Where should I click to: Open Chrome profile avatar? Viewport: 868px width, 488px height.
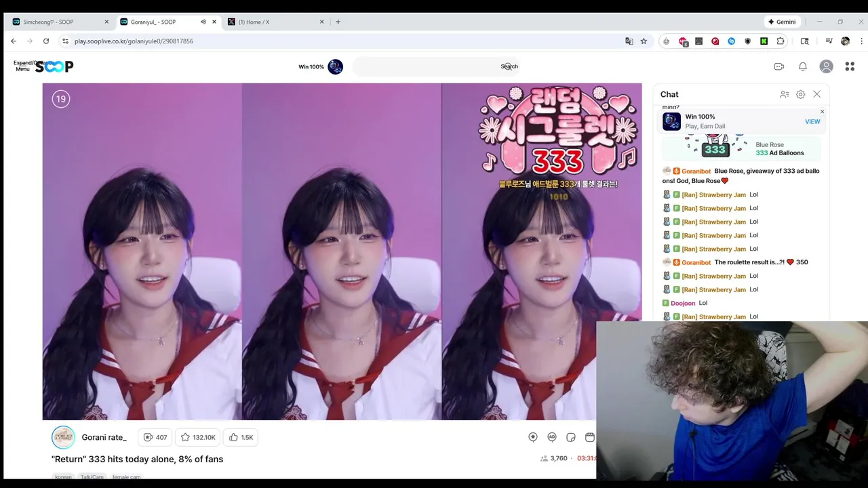[845, 41]
